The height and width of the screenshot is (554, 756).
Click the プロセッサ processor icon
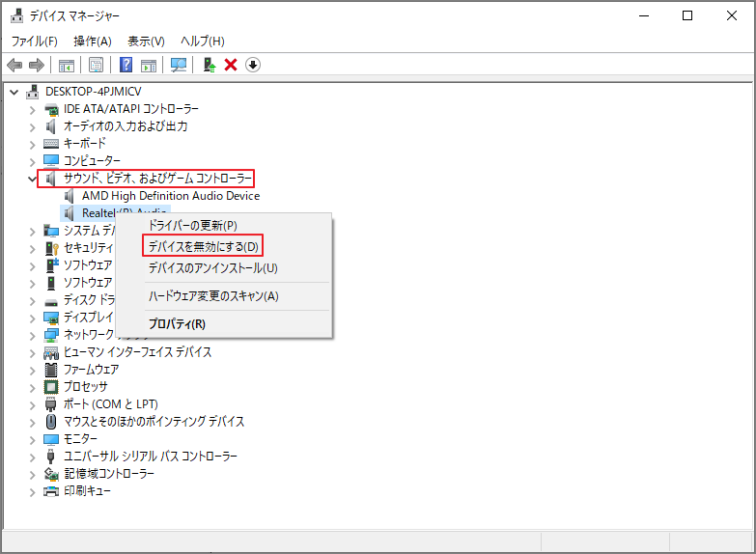(x=51, y=387)
